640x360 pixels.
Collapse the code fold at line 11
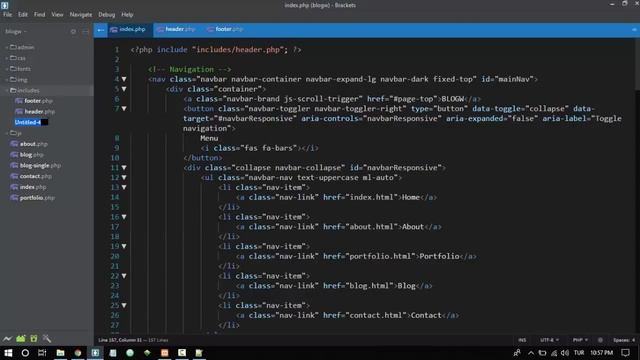coord(124,168)
